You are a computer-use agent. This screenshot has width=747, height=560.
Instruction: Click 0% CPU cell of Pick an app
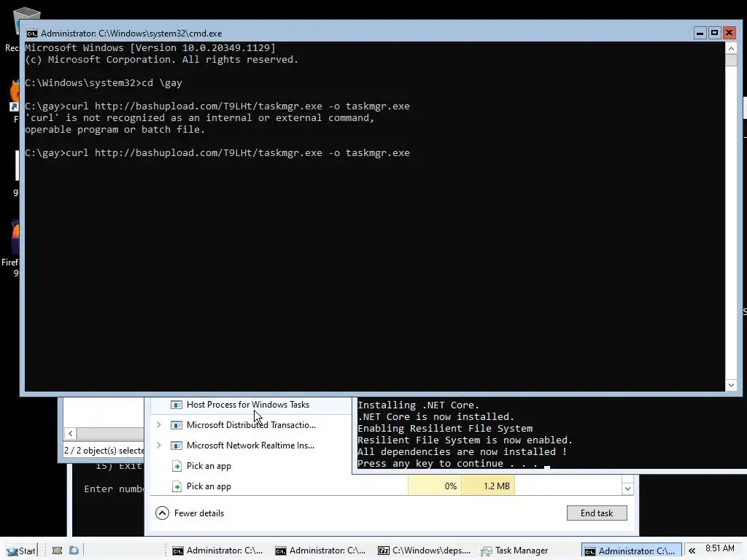(x=435, y=486)
